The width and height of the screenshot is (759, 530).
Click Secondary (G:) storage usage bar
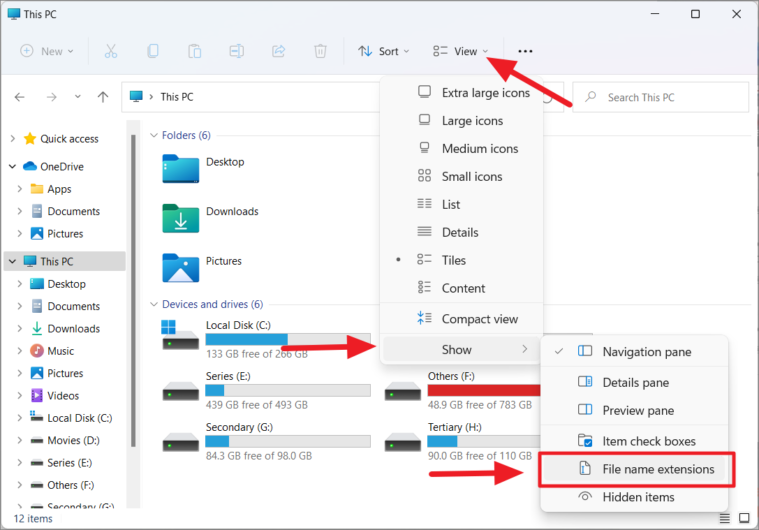[288, 441]
